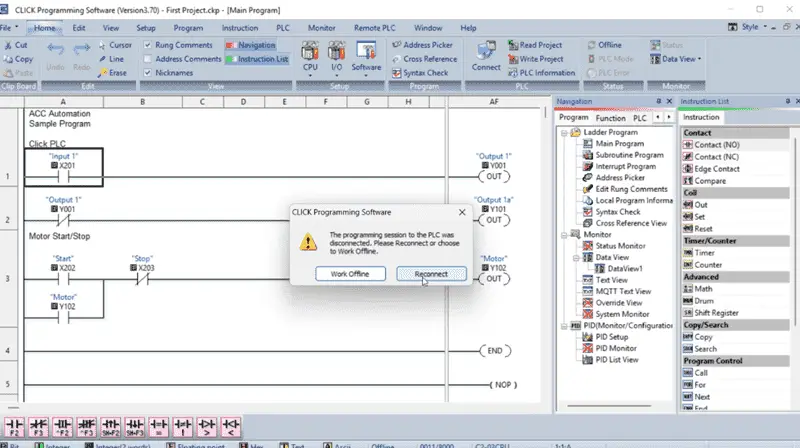
Task: Click the Reconnect button
Action: point(431,274)
